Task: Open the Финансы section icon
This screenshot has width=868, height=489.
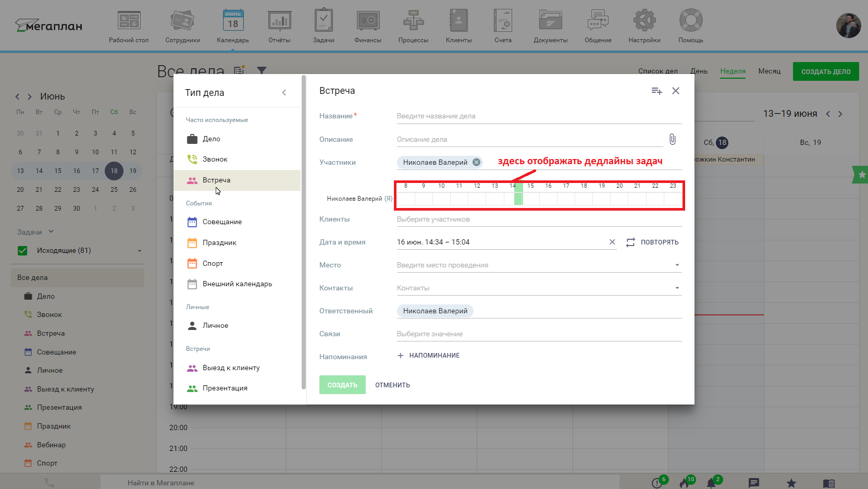Action: (368, 22)
